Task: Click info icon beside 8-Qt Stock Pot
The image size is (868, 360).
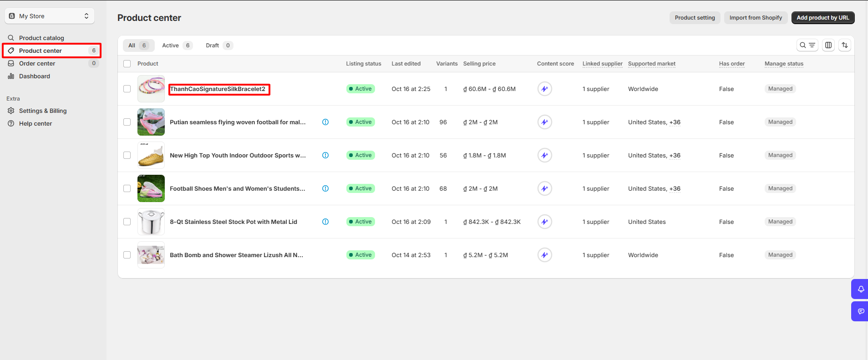Action: [325, 222]
